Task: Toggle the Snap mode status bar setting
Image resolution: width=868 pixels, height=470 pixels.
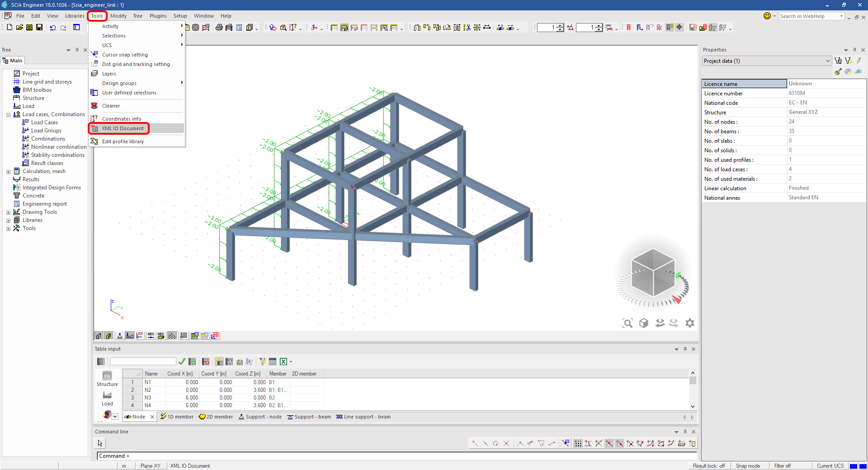Action: [748, 466]
